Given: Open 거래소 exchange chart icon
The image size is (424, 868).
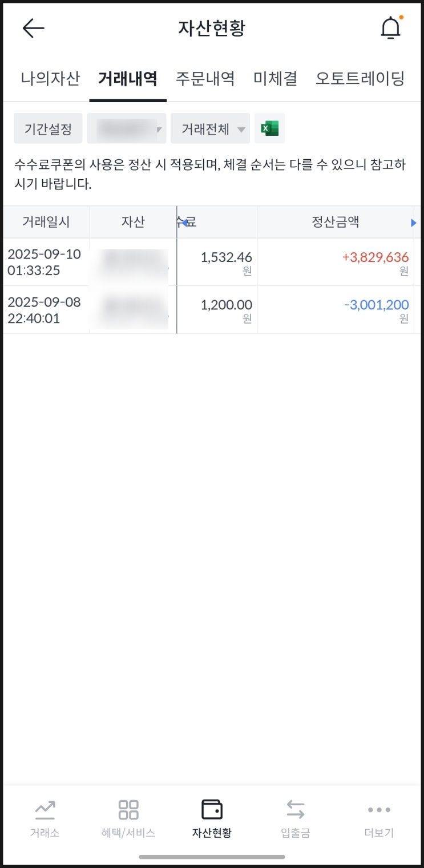Looking at the screenshot, I should click(45, 809).
